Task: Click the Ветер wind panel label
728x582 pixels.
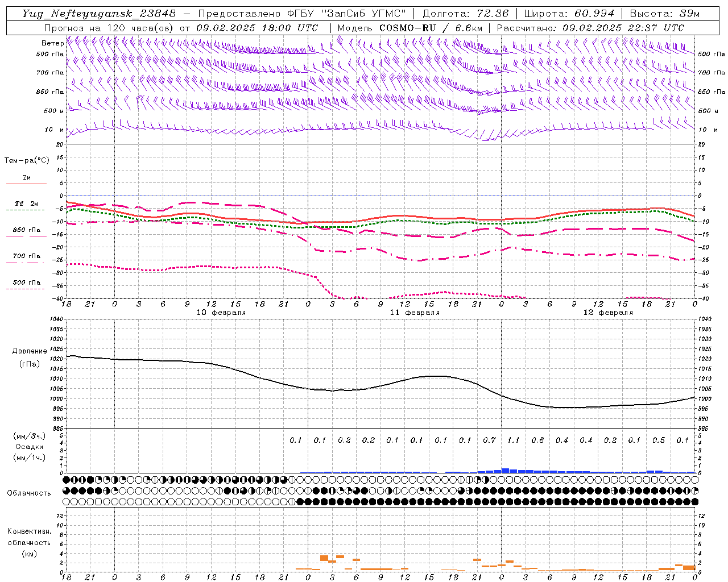Action: [x=52, y=43]
